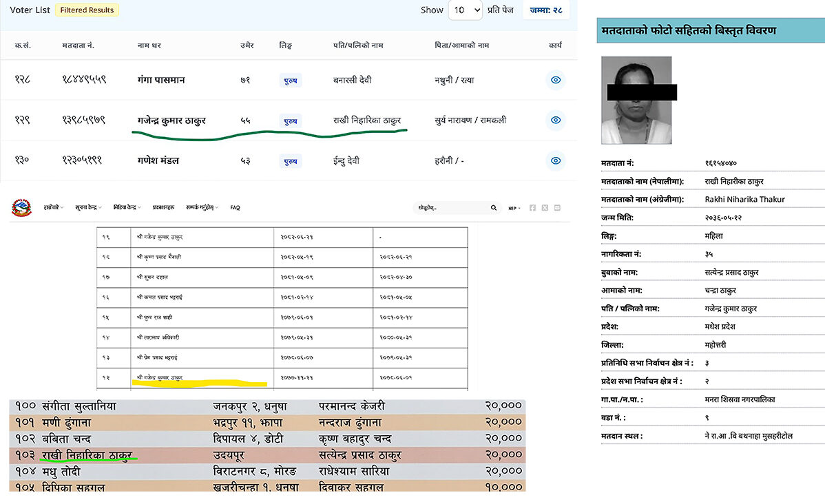This screenshot has height=504, width=825.
Task: Expand the सूचना केन्द्र menu
Action: point(88,207)
